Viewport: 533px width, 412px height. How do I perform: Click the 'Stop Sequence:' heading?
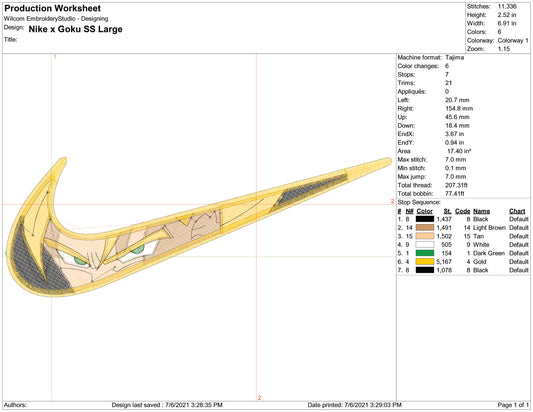pos(419,202)
